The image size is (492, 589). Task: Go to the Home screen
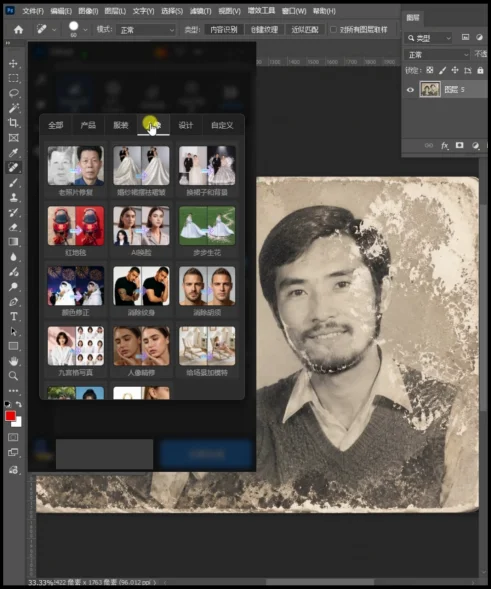click(18, 29)
